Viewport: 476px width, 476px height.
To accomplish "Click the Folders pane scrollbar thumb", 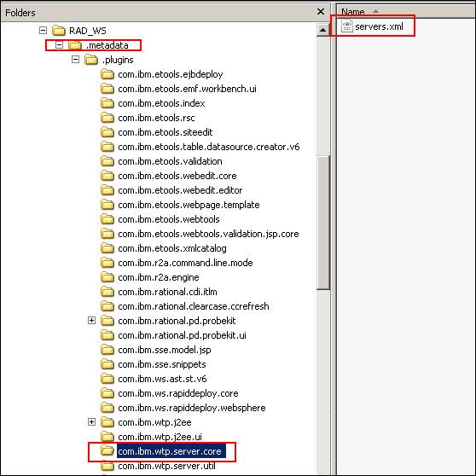I will click(x=322, y=222).
